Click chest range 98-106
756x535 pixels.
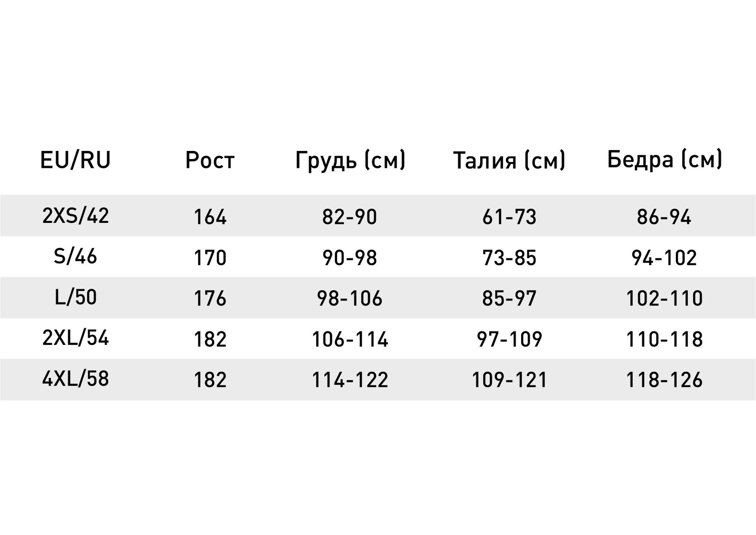point(350,299)
